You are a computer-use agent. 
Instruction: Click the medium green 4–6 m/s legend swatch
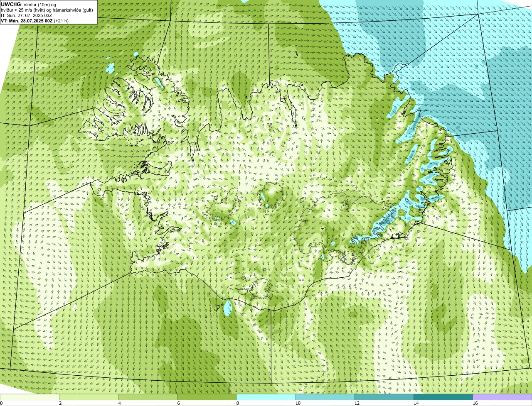(x=148, y=397)
